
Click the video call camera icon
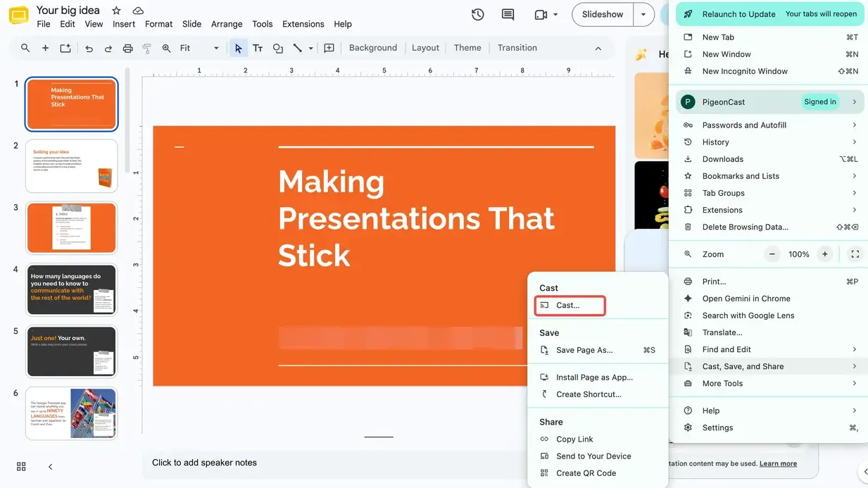point(541,15)
